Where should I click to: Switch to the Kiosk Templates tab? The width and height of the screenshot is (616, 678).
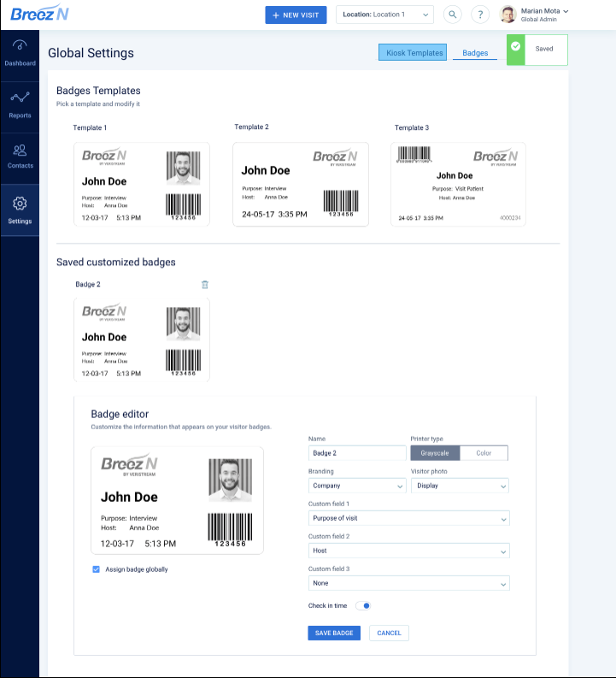click(x=413, y=52)
